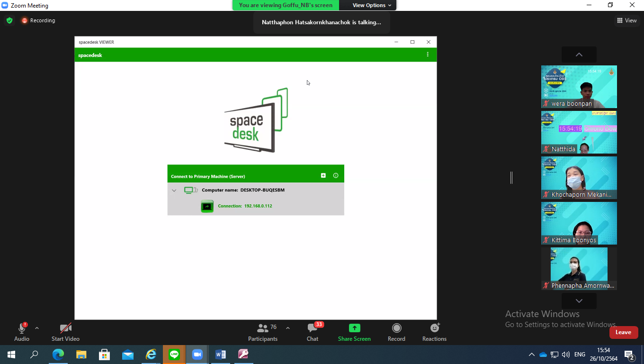Start recording with the Record button
The height and width of the screenshot is (364, 644).
396,332
